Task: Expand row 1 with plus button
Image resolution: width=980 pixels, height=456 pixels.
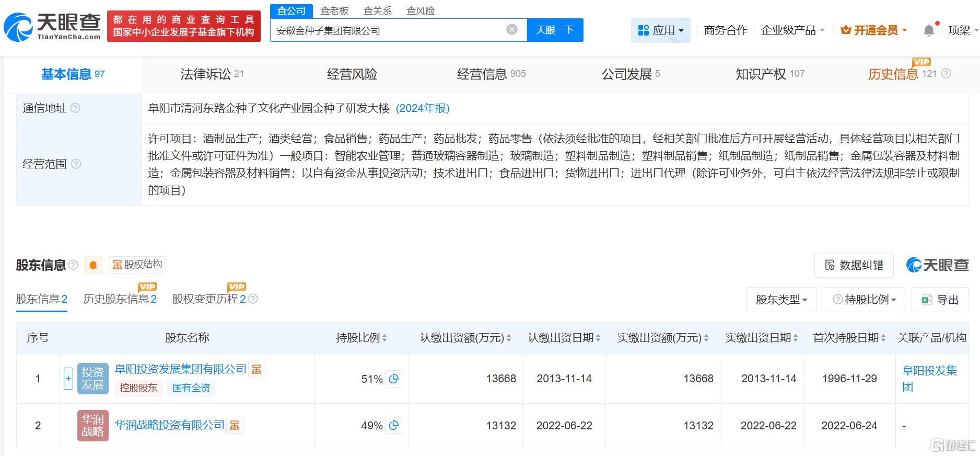Action: [68, 379]
